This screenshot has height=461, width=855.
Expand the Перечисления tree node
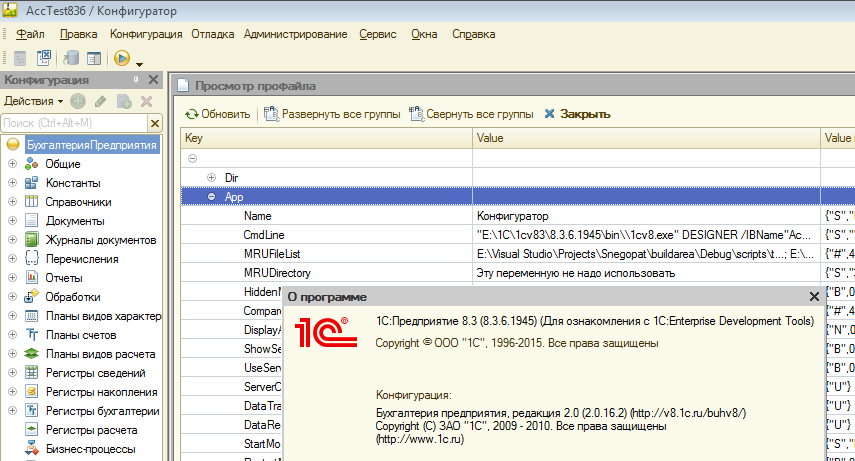point(13,259)
